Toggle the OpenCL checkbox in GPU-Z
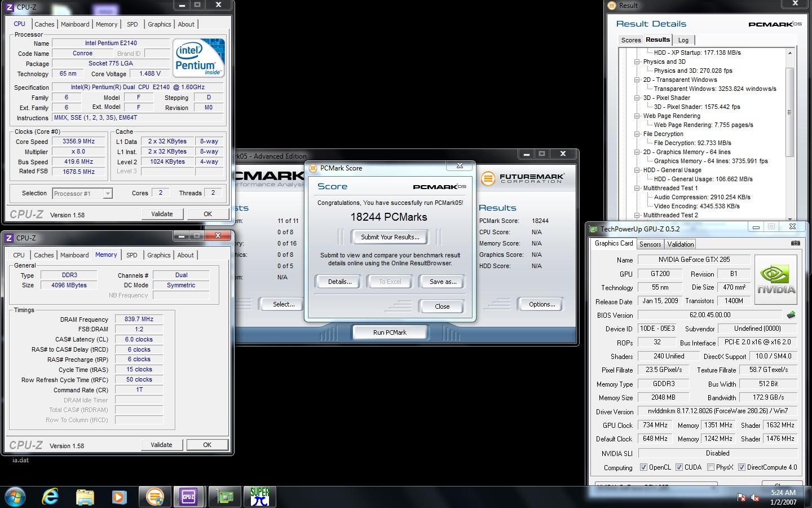 (643, 467)
